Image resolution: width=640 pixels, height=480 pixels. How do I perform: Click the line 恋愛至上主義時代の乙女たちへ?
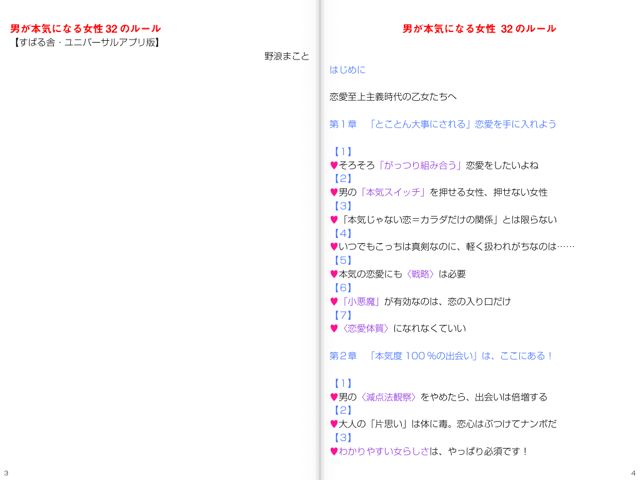[393, 97]
